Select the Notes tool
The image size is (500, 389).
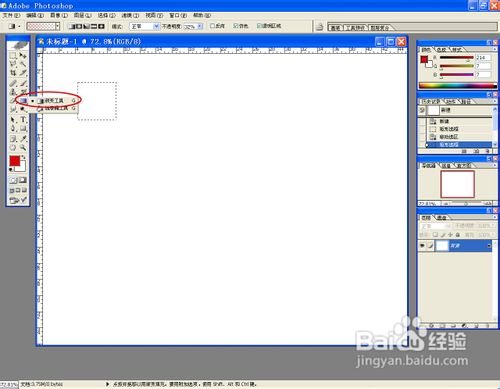[13, 139]
